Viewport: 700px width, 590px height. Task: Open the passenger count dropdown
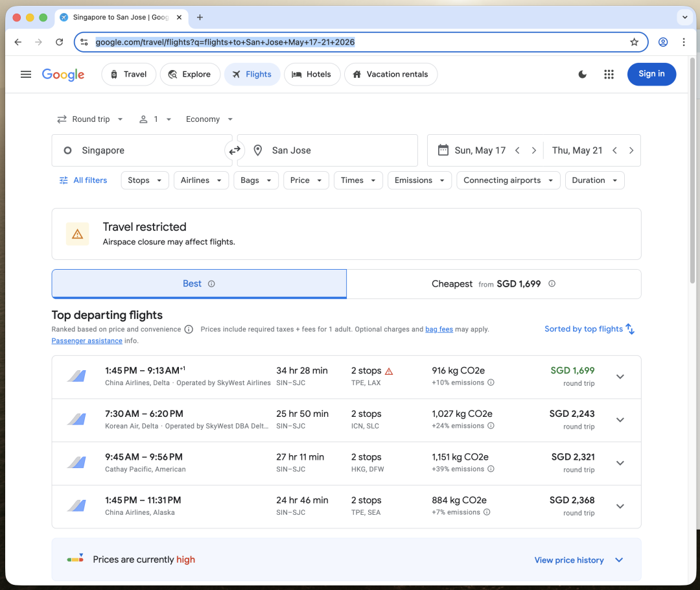[x=155, y=119]
